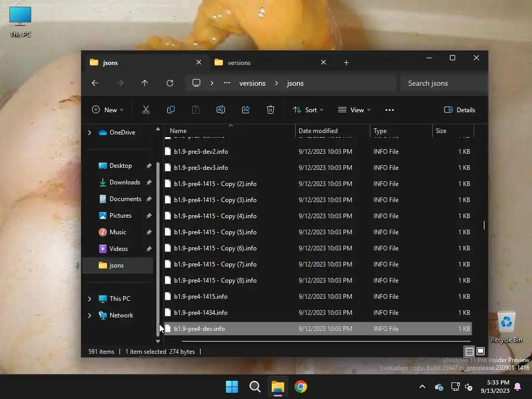Refresh the jsons folder view

tap(170, 83)
